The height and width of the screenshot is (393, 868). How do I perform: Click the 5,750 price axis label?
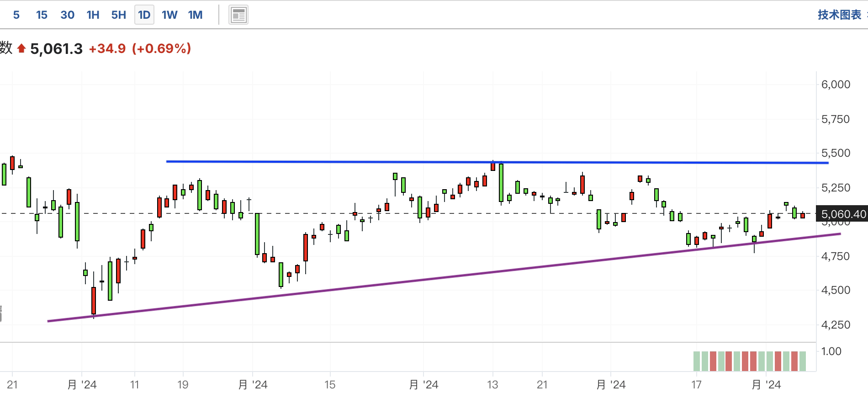click(x=836, y=119)
